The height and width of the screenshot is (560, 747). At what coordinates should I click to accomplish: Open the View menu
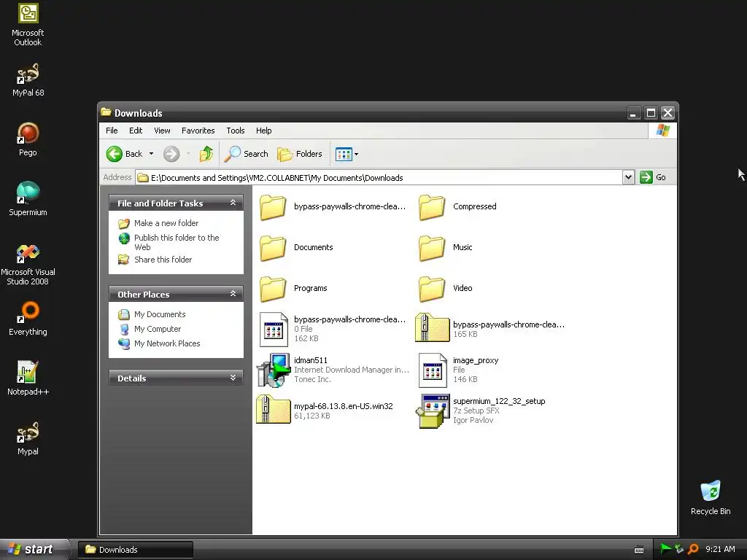[162, 131]
